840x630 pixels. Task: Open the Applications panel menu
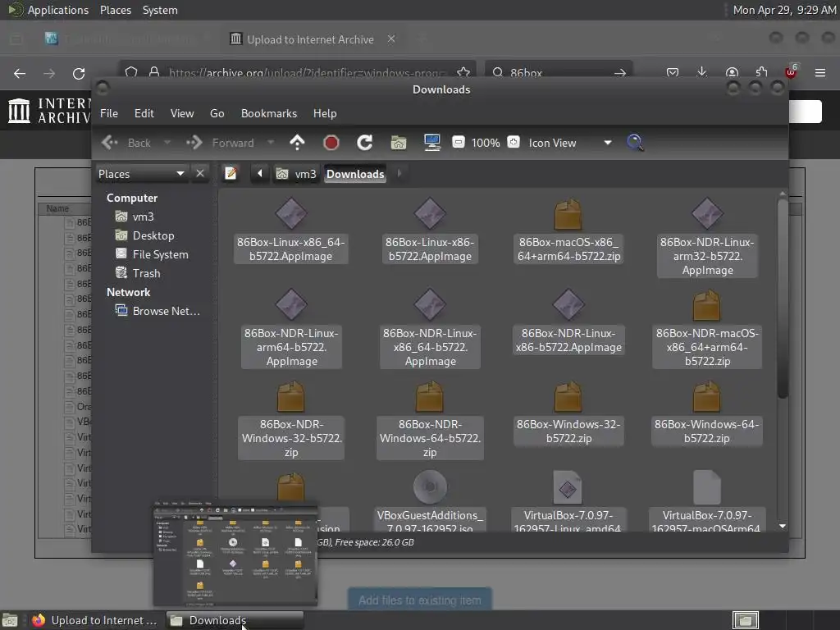58,10
